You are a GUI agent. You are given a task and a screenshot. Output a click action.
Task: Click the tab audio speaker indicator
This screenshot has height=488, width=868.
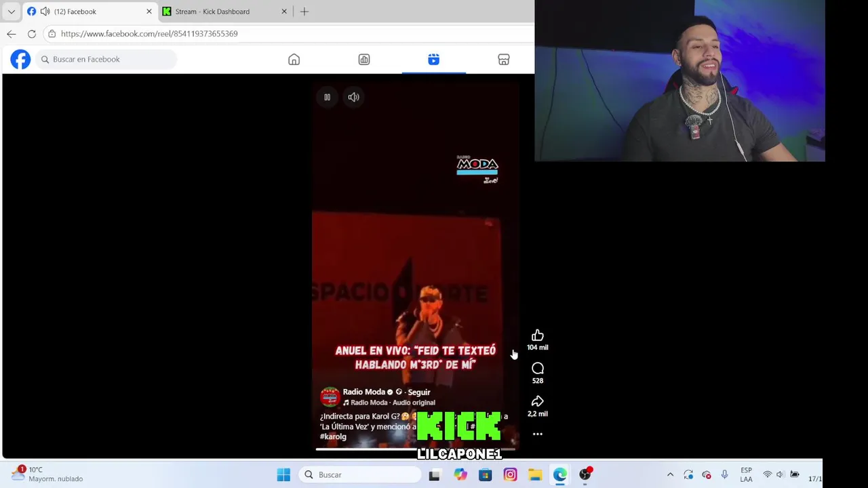coord(45,12)
